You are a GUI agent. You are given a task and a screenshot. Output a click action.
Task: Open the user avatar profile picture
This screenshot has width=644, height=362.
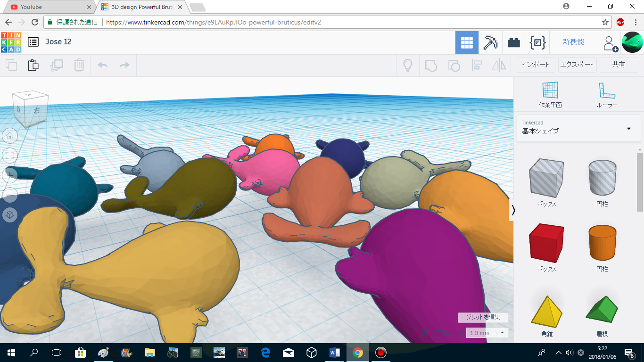point(632,42)
